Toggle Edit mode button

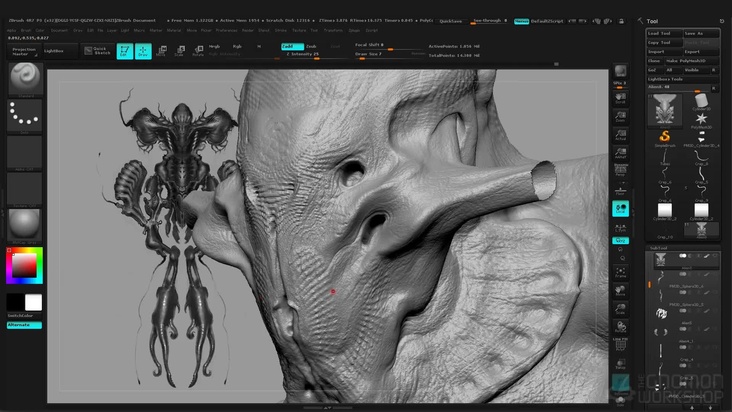click(125, 51)
